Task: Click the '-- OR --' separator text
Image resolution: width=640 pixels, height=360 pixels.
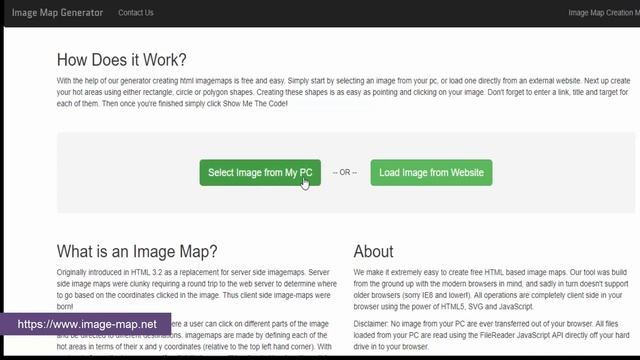Action: click(x=345, y=173)
